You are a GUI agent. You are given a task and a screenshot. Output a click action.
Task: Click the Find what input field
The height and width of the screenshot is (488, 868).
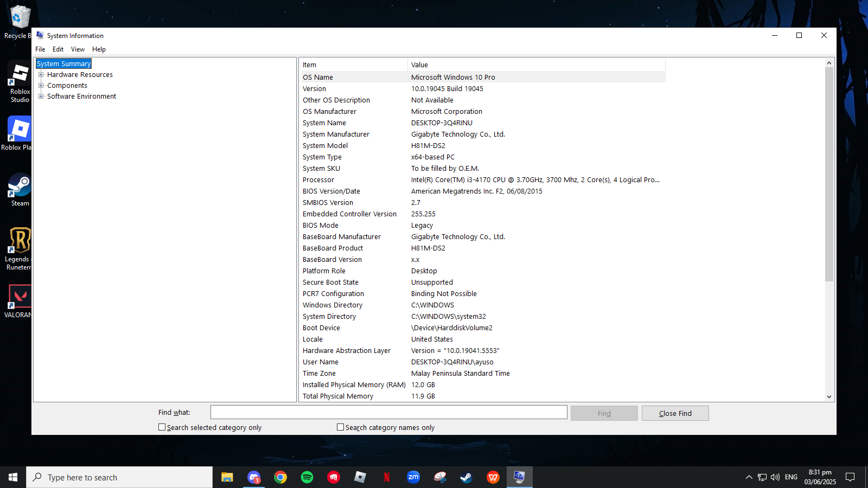click(389, 413)
